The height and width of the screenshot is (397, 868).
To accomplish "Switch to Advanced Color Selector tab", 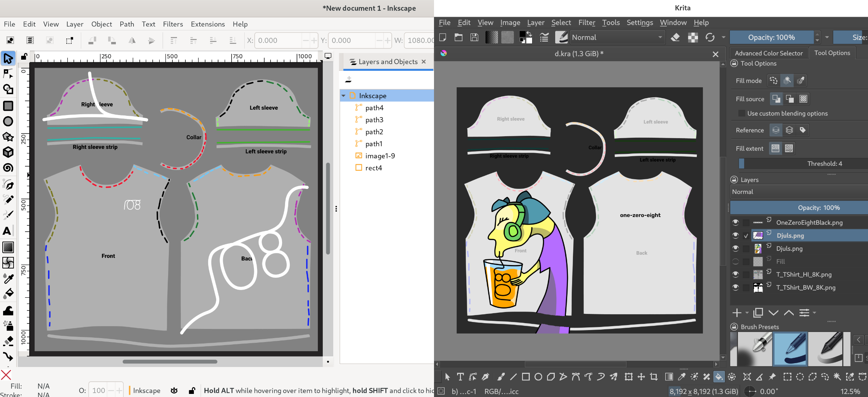I will pos(768,53).
